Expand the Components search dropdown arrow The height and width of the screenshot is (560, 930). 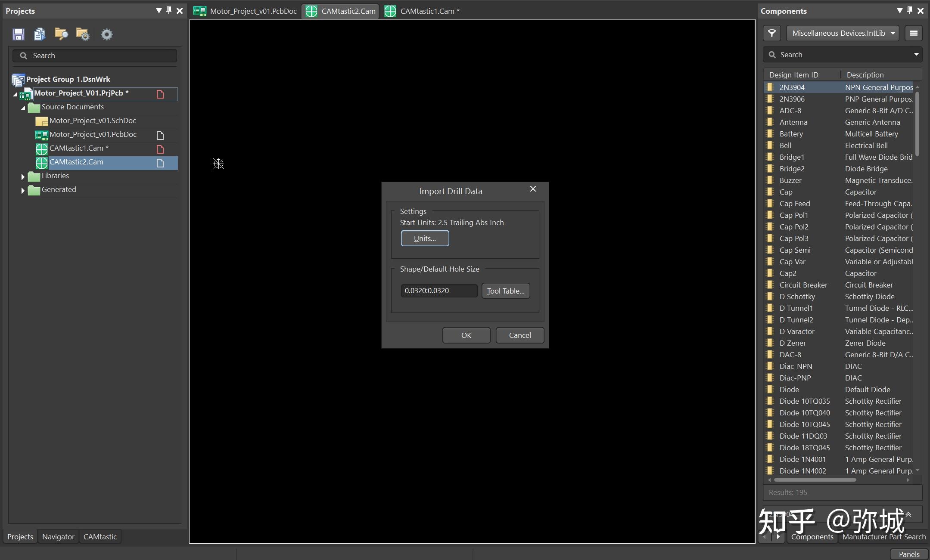(916, 55)
